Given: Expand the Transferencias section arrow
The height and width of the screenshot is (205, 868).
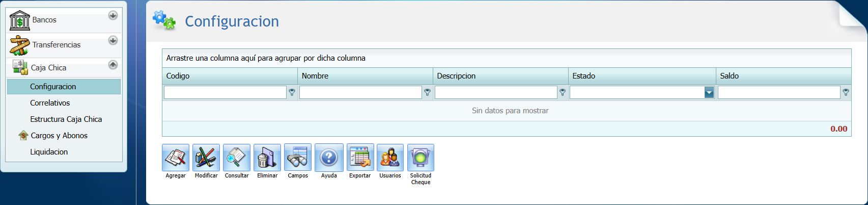Looking at the screenshot, I should click(x=113, y=40).
